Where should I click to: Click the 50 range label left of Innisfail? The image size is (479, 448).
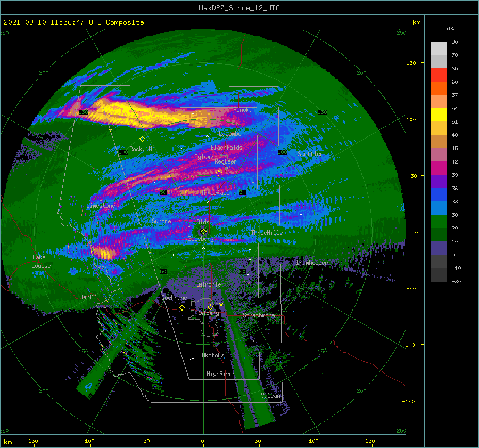(163, 192)
